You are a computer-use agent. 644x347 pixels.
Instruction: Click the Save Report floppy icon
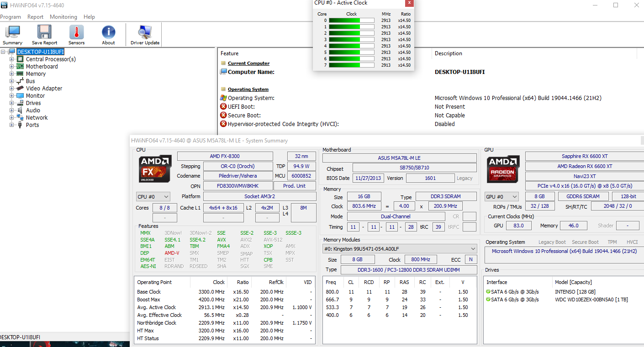pyautogui.click(x=44, y=32)
